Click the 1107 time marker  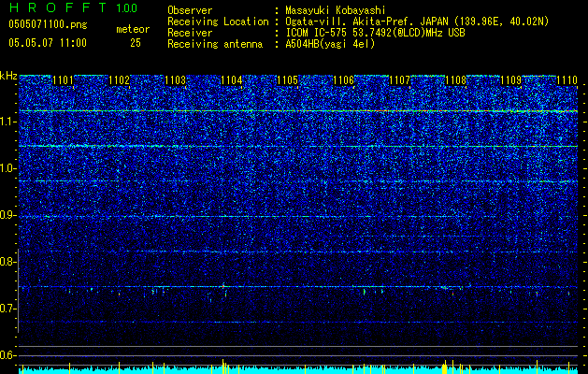(x=400, y=80)
